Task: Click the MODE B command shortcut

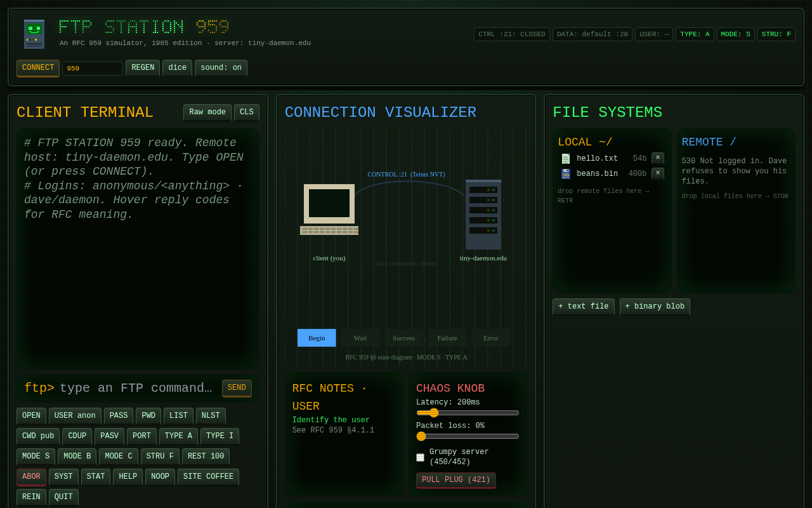Action: point(77,457)
